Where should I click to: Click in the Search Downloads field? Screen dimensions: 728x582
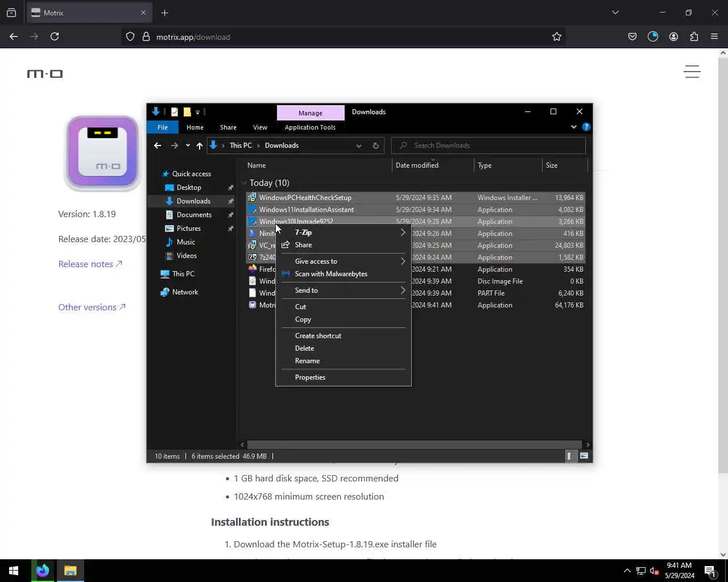(489, 145)
